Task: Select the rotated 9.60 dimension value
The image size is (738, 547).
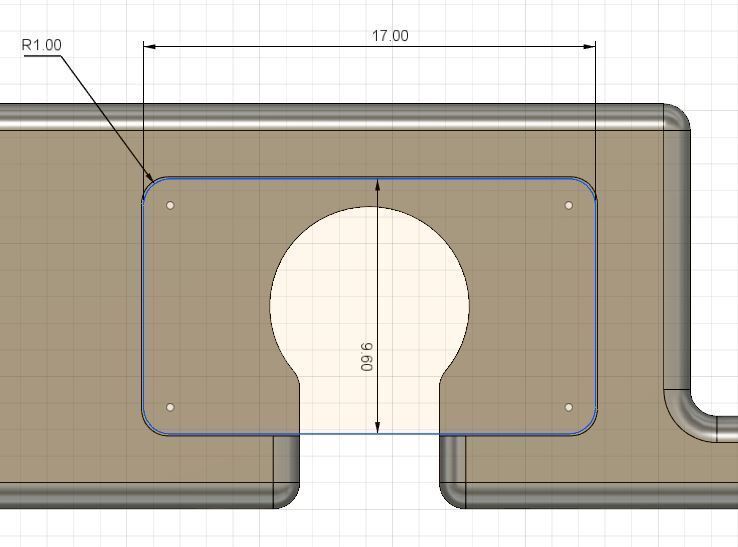Action: (367, 357)
